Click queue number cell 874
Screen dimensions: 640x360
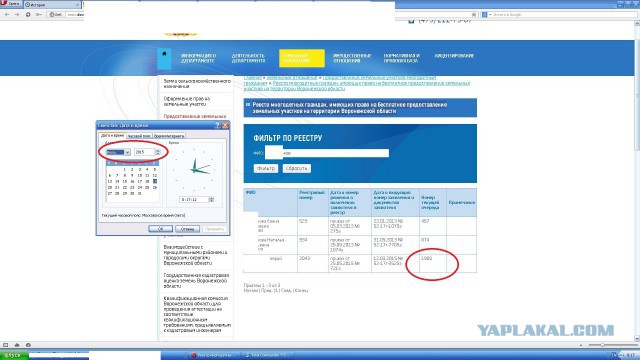tap(433, 245)
